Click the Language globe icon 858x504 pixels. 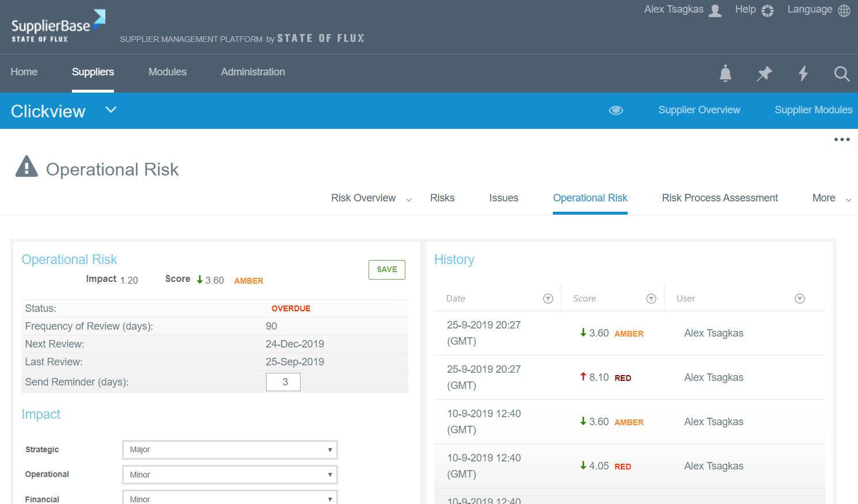coord(844,11)
